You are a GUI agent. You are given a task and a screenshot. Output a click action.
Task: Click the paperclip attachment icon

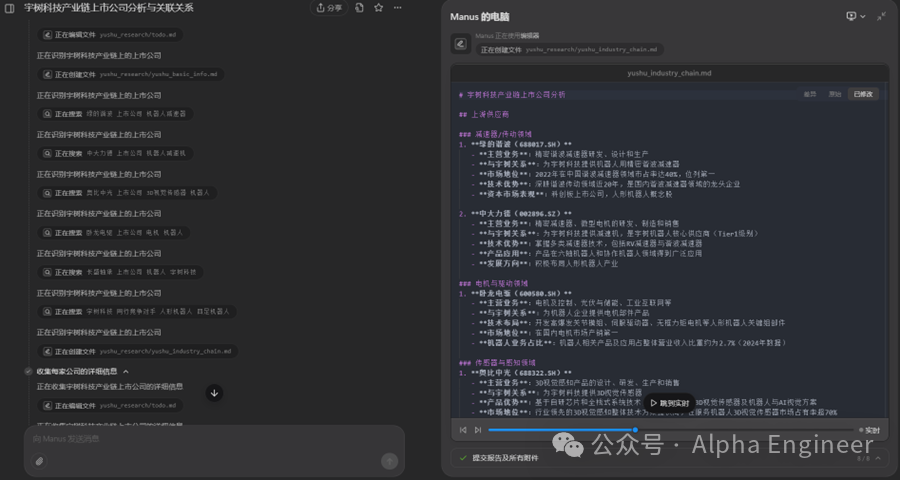pos(40,461)
